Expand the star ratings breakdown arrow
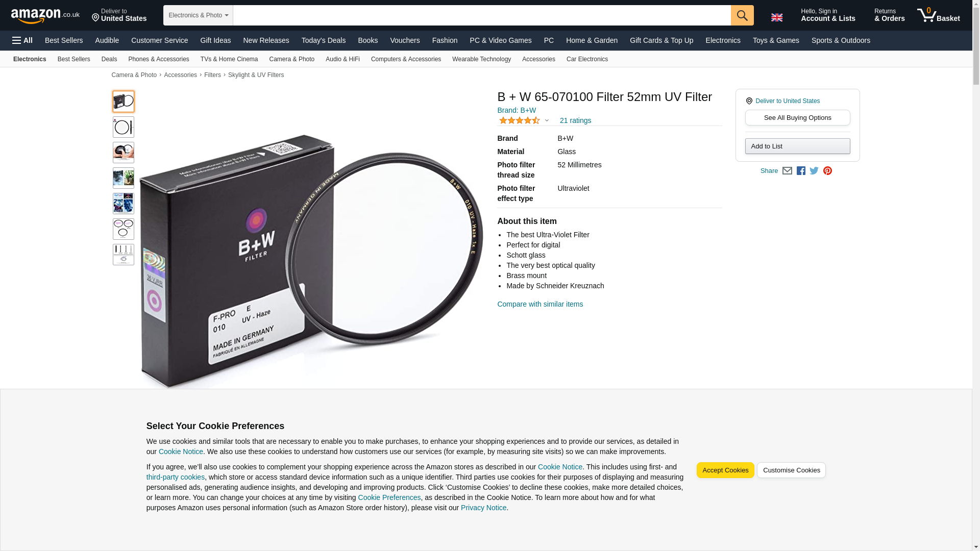 547,121
